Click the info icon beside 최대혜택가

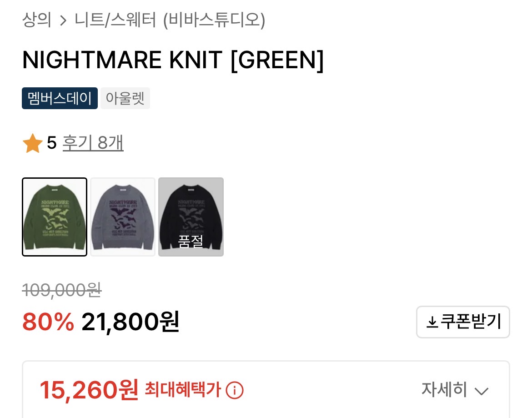coord(235,390)
